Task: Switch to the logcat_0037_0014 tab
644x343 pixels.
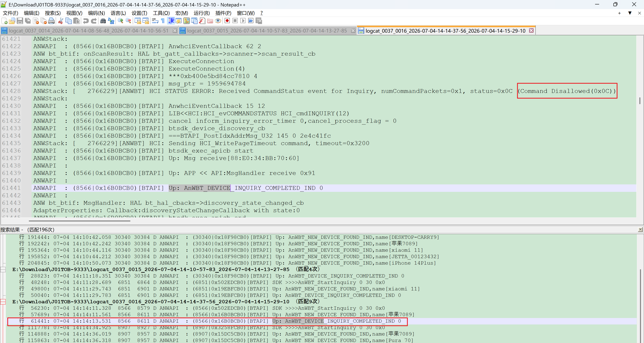Action: (x=89, y=31)
